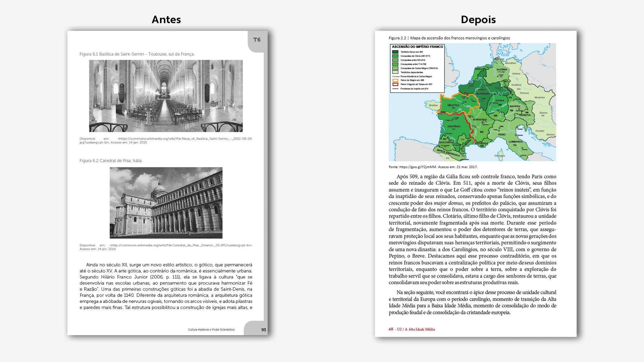Click the 'Territórios dependentes' light green swatch

tap(395, 72)
